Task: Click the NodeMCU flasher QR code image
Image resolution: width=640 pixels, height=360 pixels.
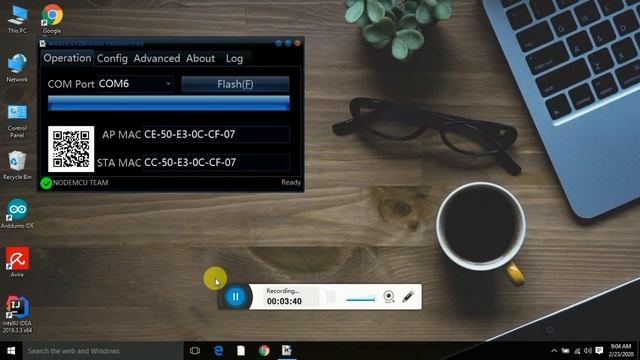Action: (71, 149)
